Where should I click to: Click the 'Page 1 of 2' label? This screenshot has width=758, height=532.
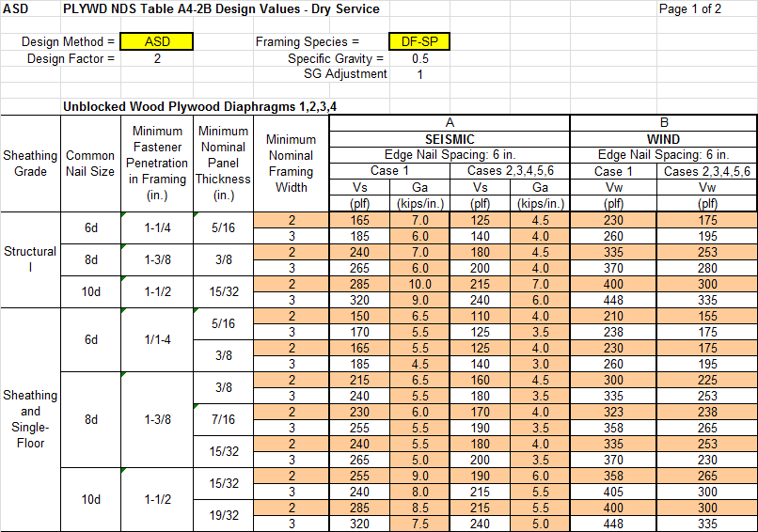(x=690, y=9)
